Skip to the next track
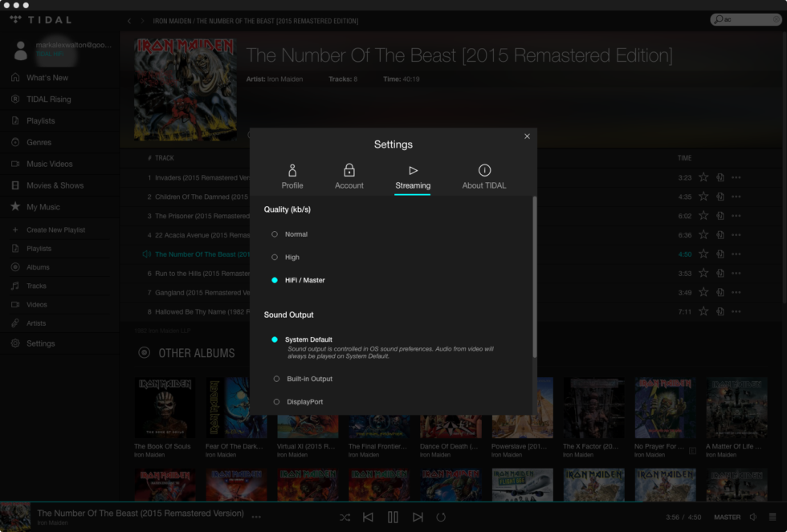 (418, 517)
